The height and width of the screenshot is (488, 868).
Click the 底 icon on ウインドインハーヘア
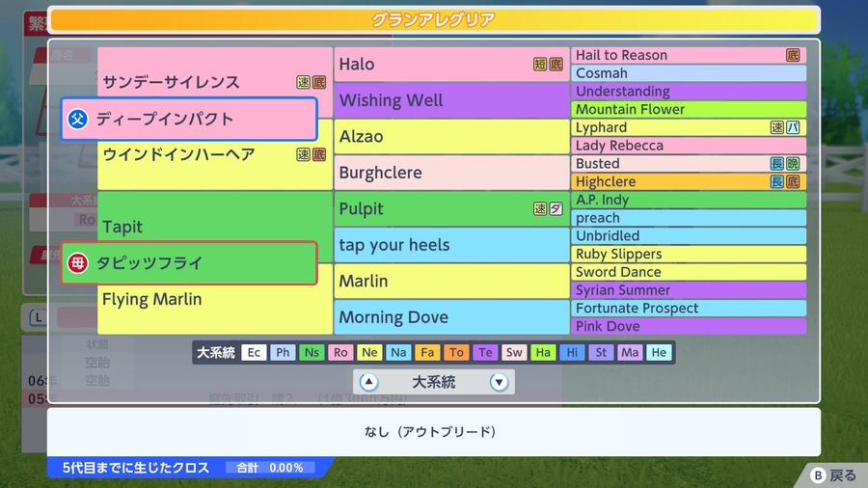click(x=319, y=154)
